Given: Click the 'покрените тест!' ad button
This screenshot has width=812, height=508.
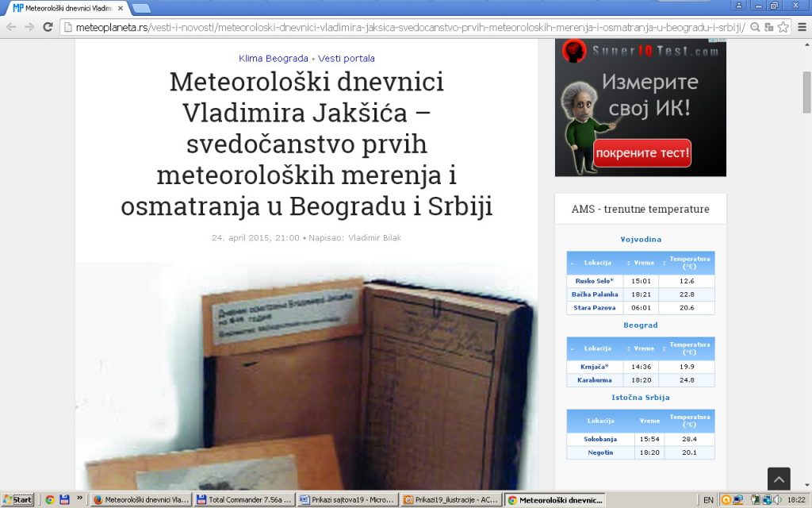Looking at the screenshot, I should click(x=642, y=153).
